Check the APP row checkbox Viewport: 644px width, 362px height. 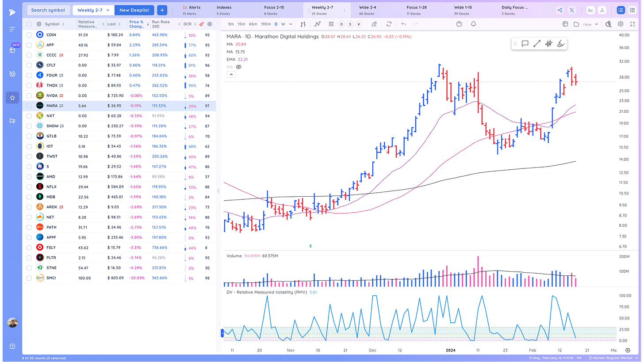point(29,45)
